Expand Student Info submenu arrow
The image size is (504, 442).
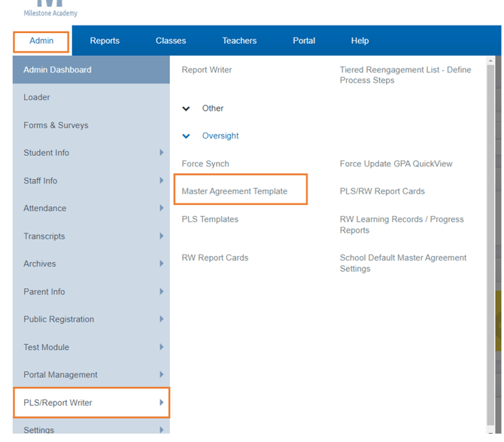[161, 153]
